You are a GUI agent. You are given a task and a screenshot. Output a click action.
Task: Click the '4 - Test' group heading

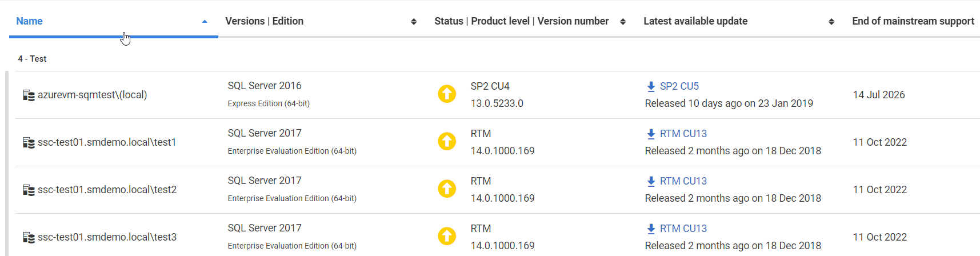pos(32,59)
